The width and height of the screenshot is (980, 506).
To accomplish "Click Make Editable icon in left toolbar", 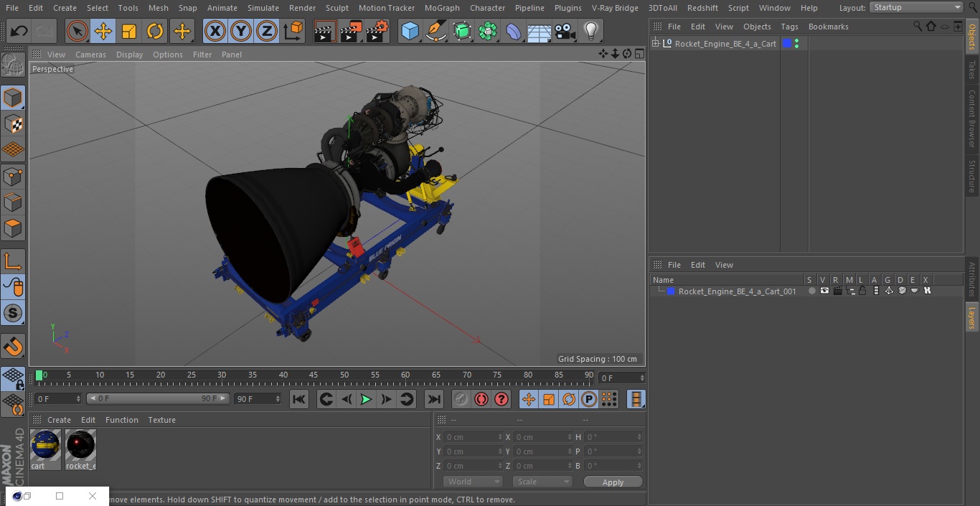I will (13, 65).
